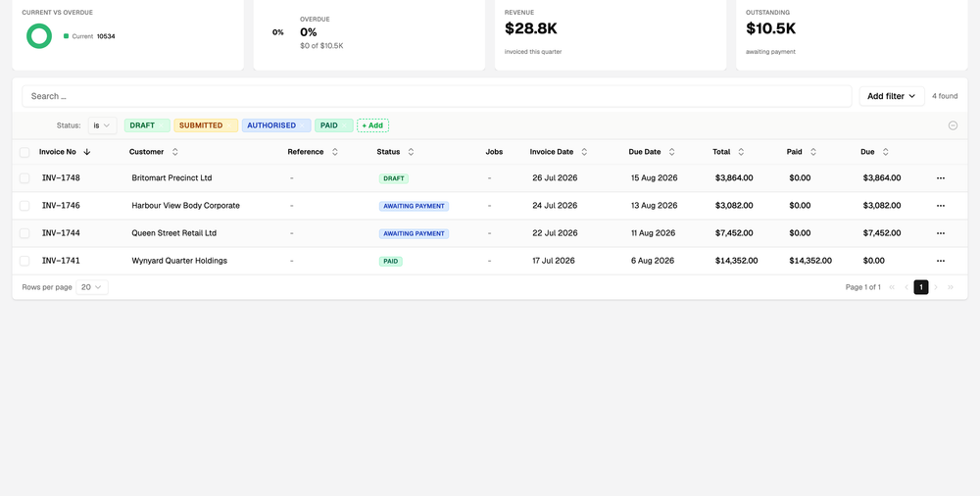Click the $10.5K outstanding figure
The width and height of the screenshot is (980, 496).
(x=770, y=28)
